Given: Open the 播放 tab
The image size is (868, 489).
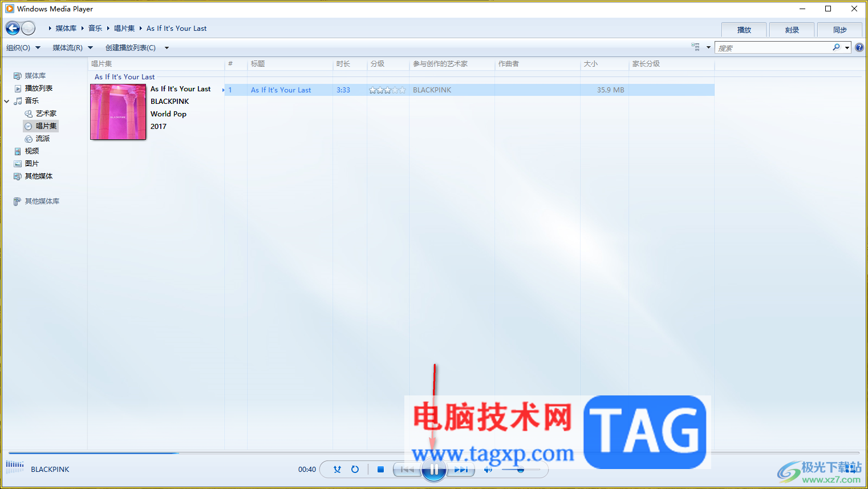Looking at the screenshot, I should (744, 30).
